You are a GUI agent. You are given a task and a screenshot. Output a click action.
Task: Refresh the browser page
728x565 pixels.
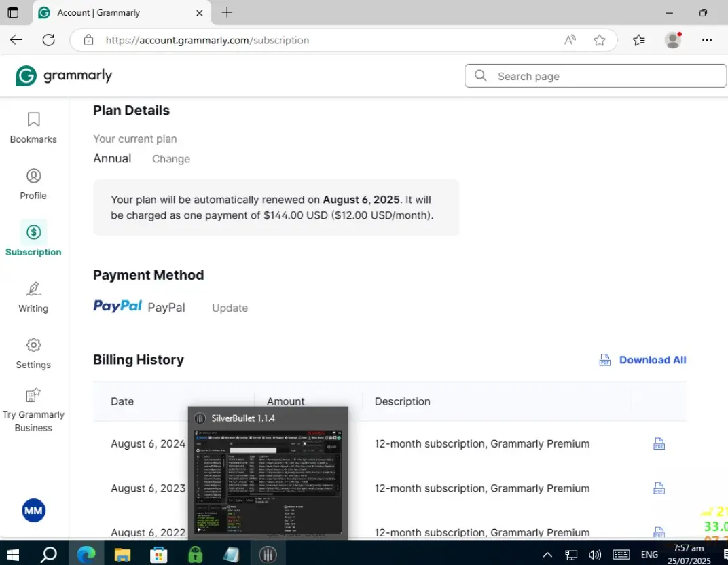click(49, 40)
